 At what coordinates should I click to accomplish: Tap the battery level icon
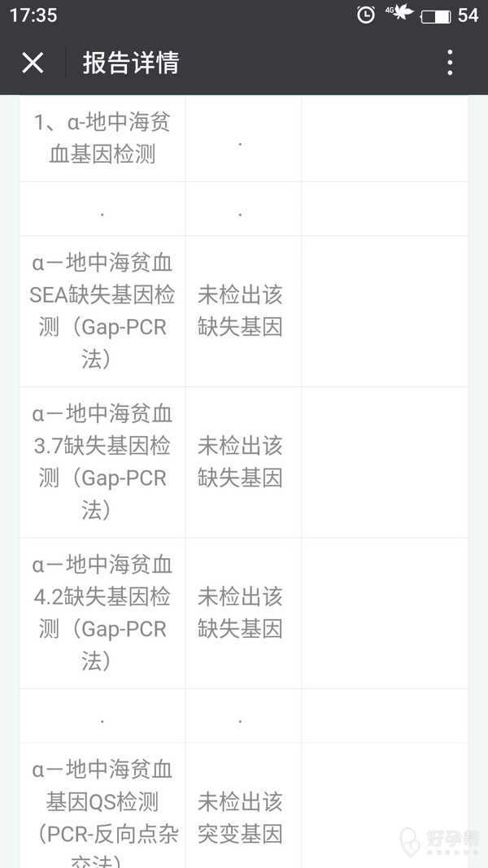click(x=436, y=15)
